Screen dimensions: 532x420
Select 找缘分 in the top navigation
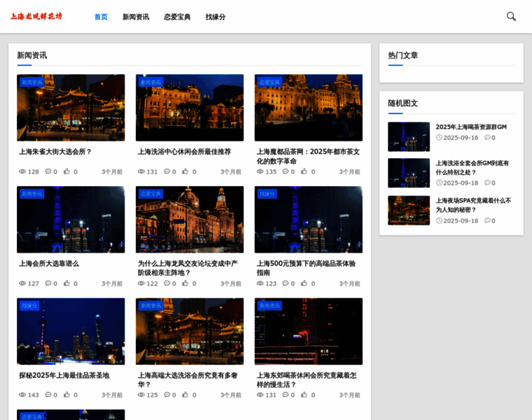point(216,17)
